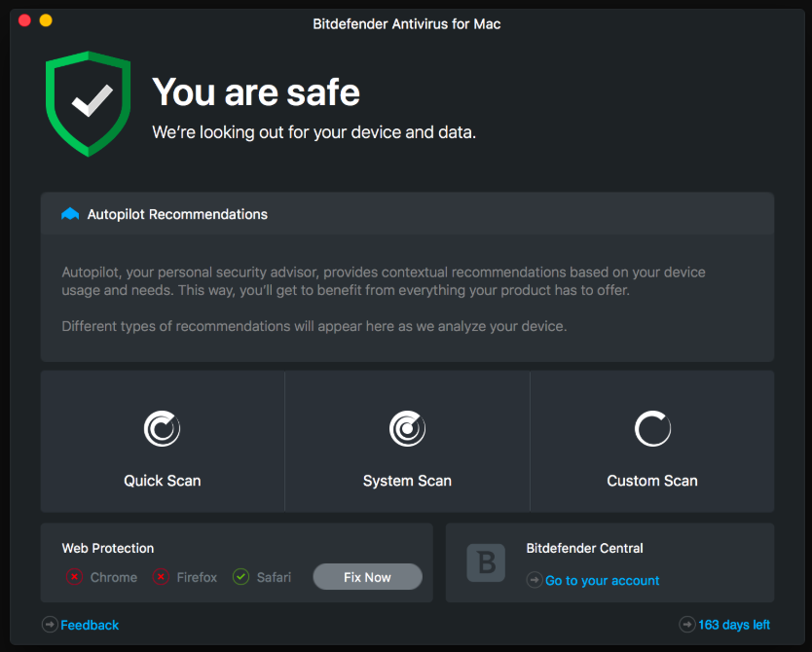
Task: Open the Feedback link
Action: (90, 625)
